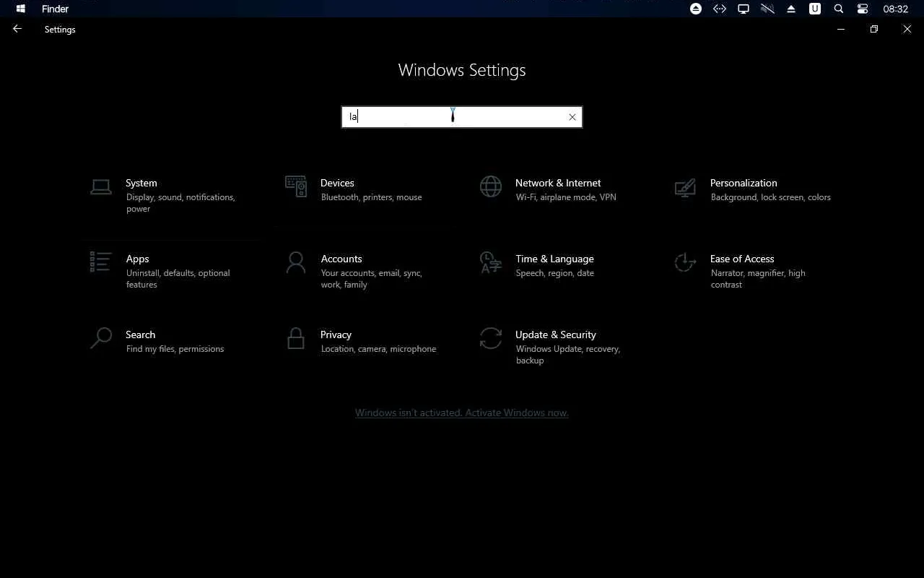Viewport: 924px width, 578px height.
Task: Click the plain eject triangle icon in top bar
Action: pyautogui.click(x=791, y=9)
